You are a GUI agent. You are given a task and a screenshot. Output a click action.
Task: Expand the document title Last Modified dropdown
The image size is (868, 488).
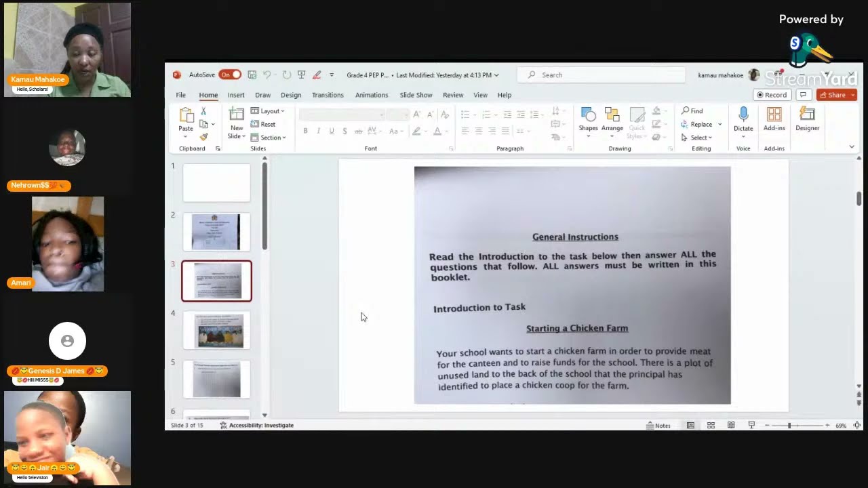[496, 75]
